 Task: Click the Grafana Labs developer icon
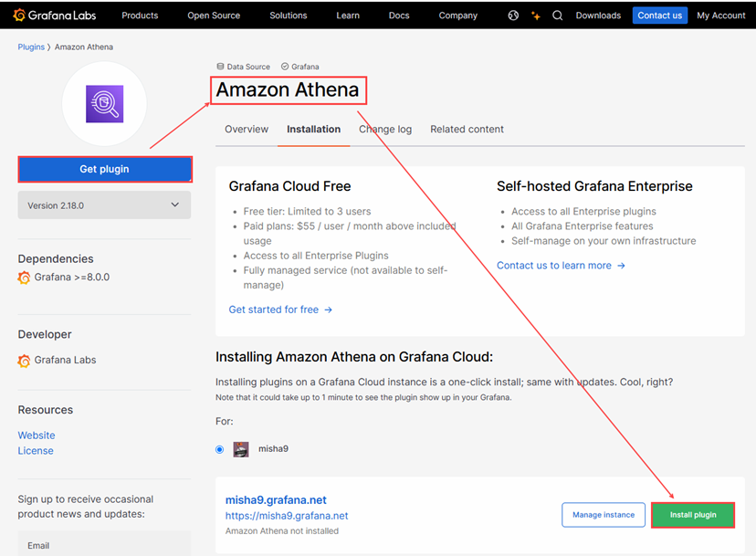[25, 361]
